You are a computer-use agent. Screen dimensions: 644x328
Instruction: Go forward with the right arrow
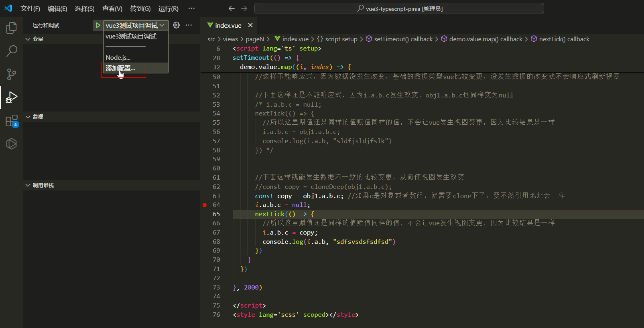(244, 8)
